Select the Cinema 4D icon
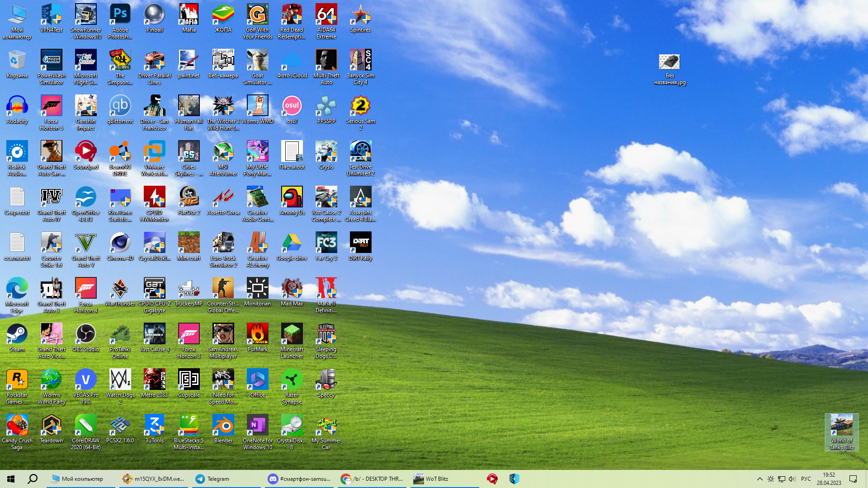 [120, 246]
